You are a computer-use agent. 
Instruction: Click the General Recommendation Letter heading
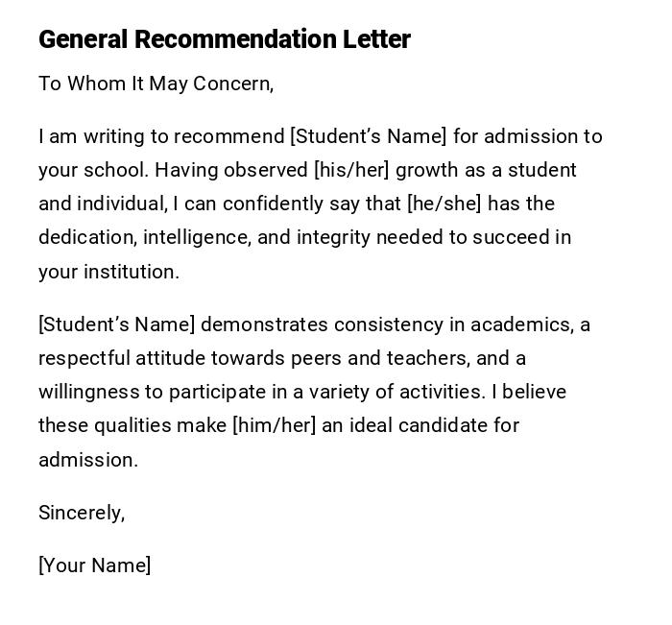(x=225, y=39)
